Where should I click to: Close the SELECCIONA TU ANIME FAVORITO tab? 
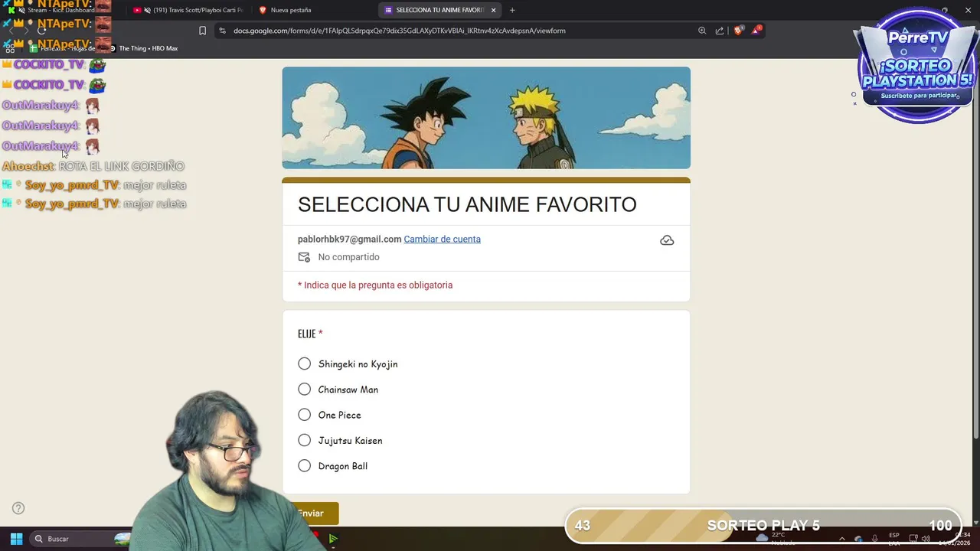click(x=493, y=10)
